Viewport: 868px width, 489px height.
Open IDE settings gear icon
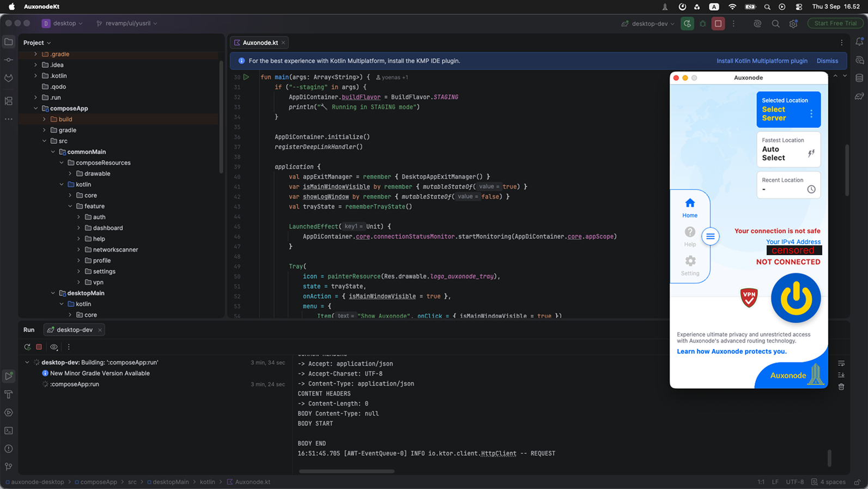(x=793, y=23)
